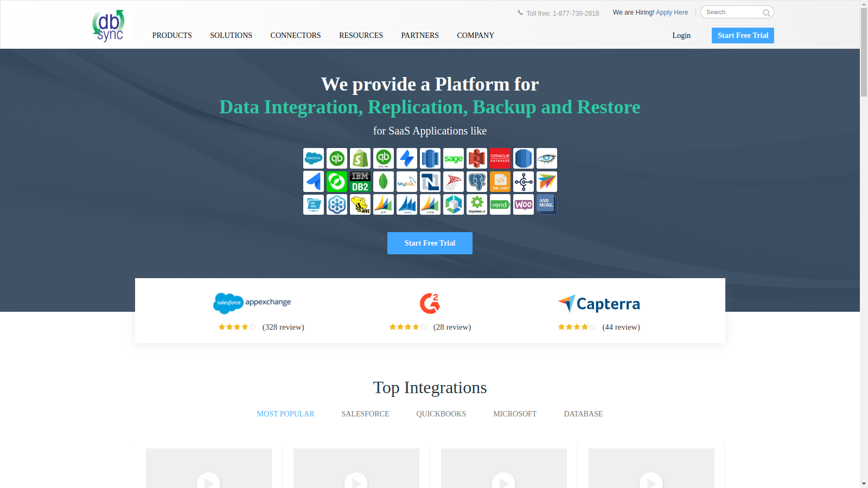Switch to the MOST POPULAR tab
This screenshot has width=868, height=488.
[x=285, y=414]
